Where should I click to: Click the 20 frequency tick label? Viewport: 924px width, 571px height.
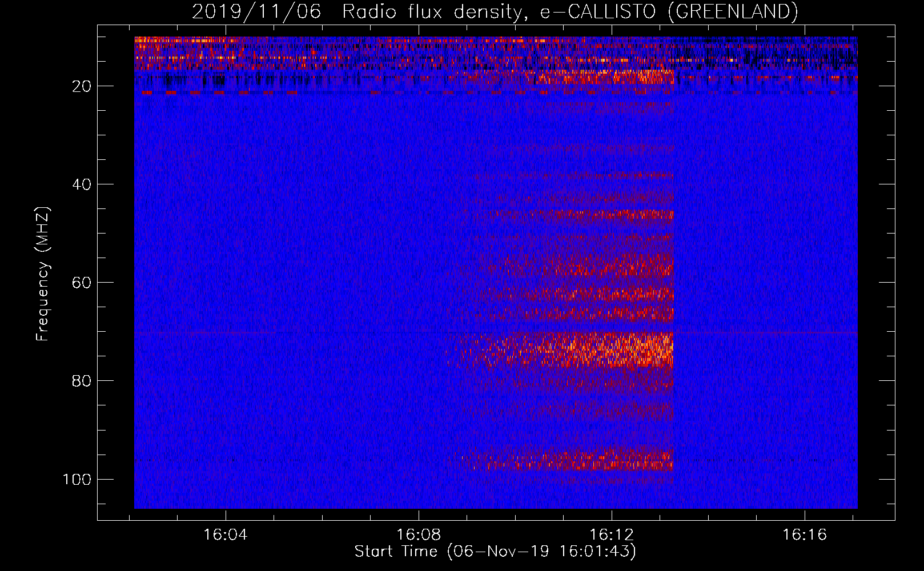(82, 86)
